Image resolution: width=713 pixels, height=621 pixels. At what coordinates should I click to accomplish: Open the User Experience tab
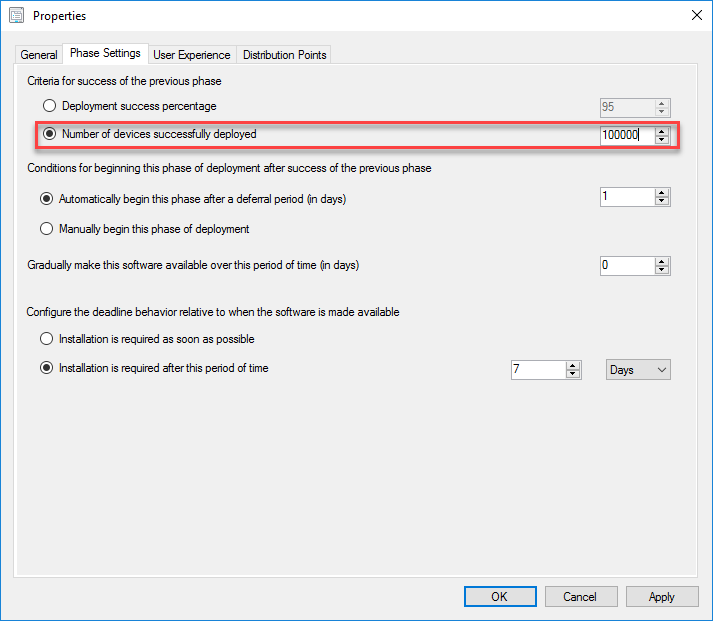point(191,55)
